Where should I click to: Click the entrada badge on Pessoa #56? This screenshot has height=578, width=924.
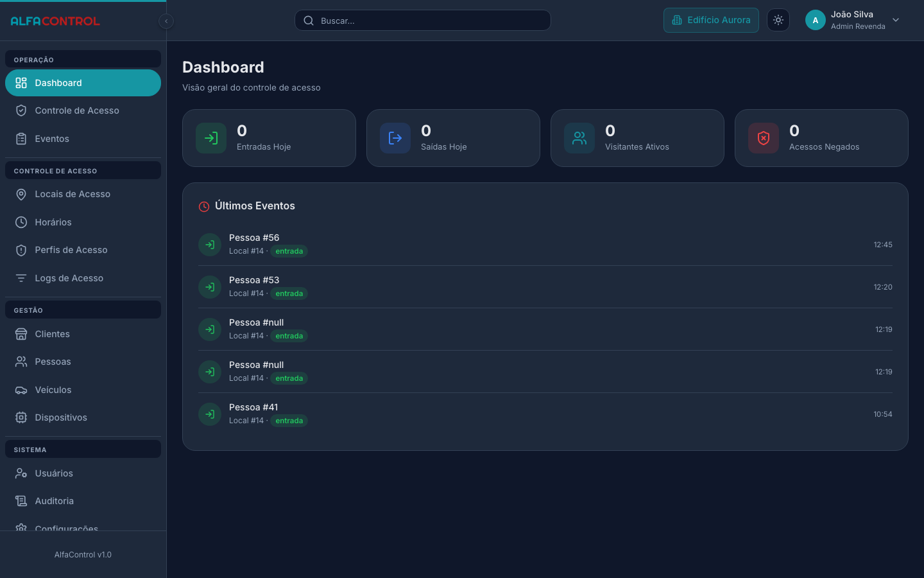289,251
